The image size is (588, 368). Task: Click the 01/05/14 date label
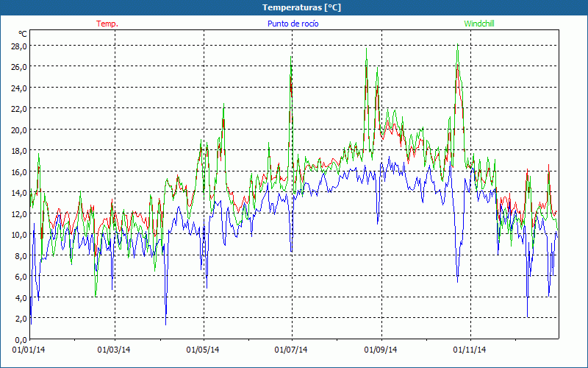pyautogui.click(x=203, y=350)
